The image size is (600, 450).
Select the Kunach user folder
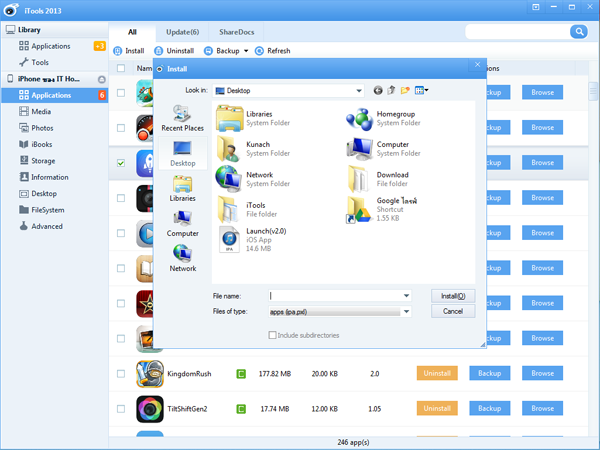tap(253, 149)
